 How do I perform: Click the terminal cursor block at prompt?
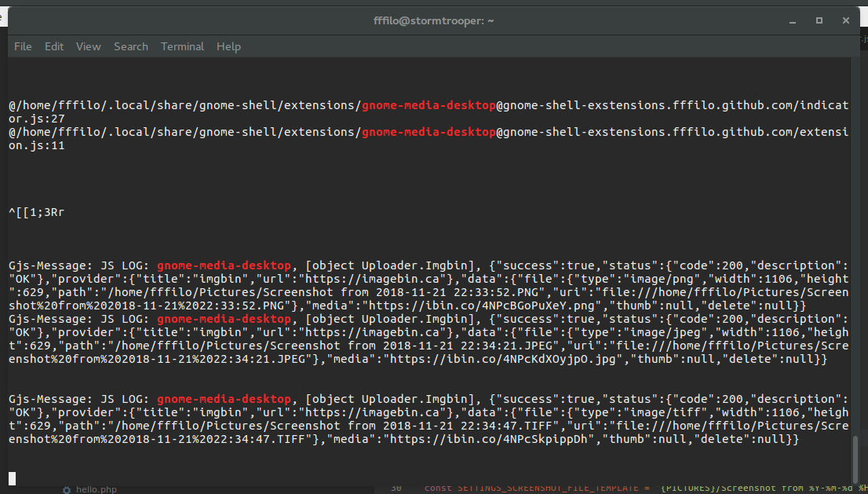[13, 478]
